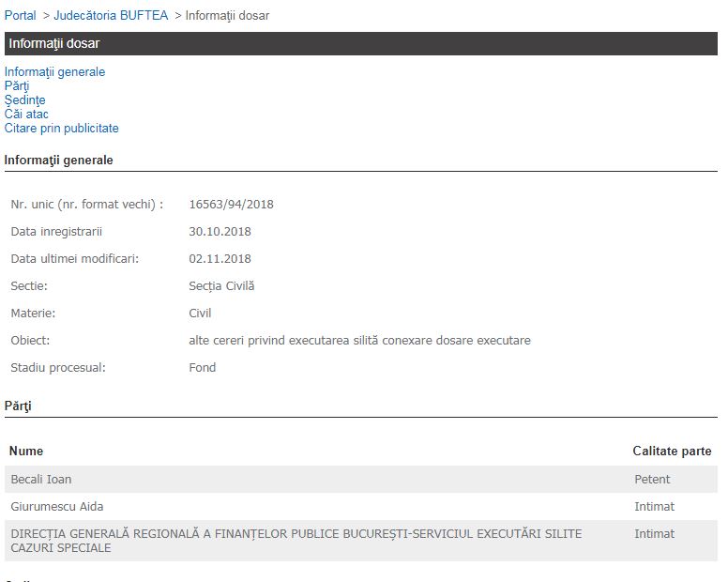Click case number 16563/94/2018
Image resolution: width=728 pixels, height=582 pixels.
click(231, 205)
